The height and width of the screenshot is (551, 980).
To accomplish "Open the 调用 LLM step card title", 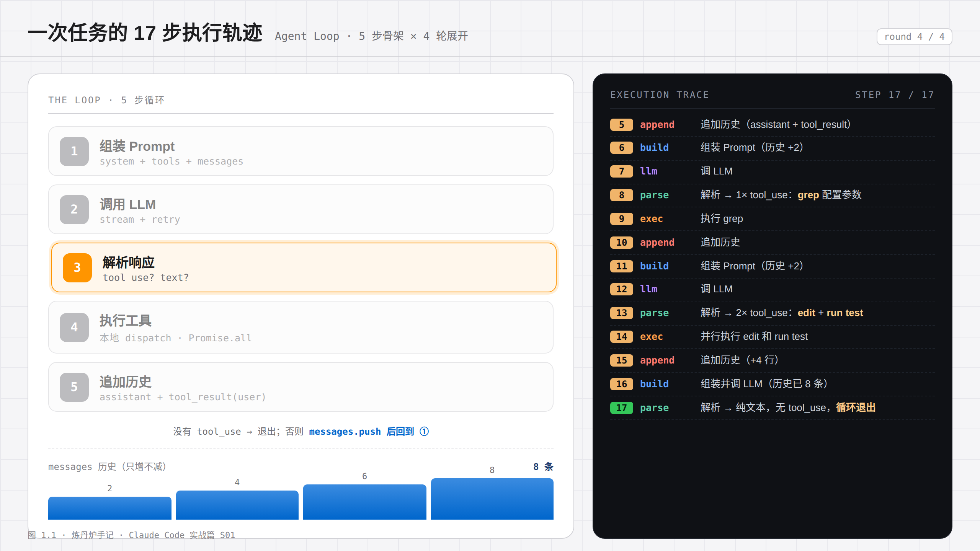I will [127, 204].
